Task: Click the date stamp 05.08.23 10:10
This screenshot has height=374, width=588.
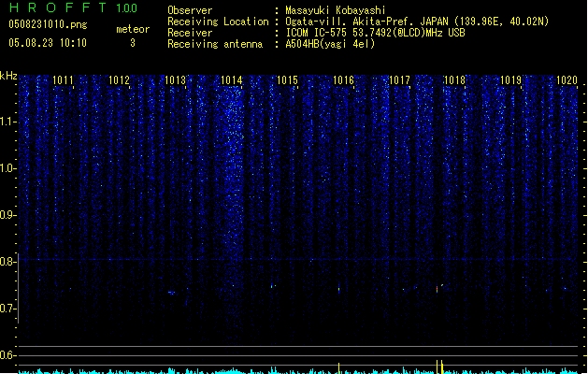Action: click(48, 43)
